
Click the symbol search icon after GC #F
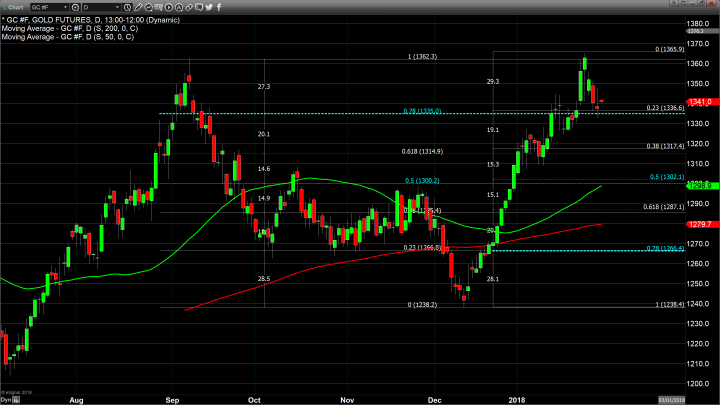76,7
